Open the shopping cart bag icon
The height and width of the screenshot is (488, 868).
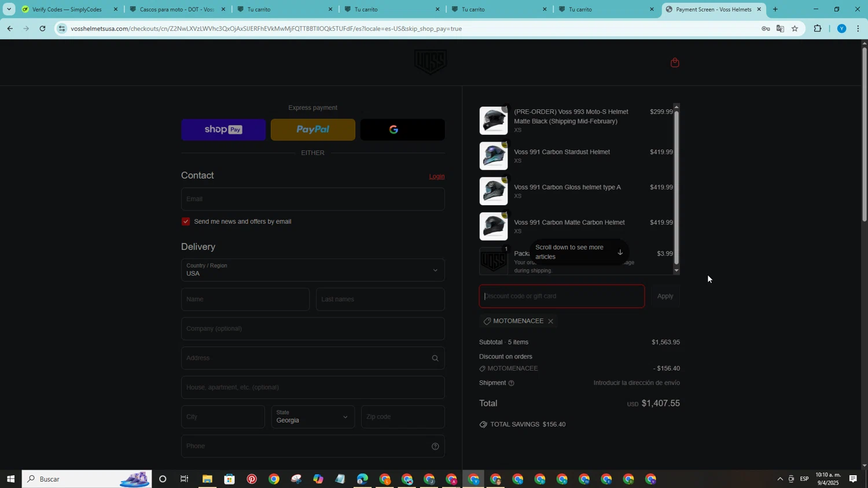coord(675,62)
